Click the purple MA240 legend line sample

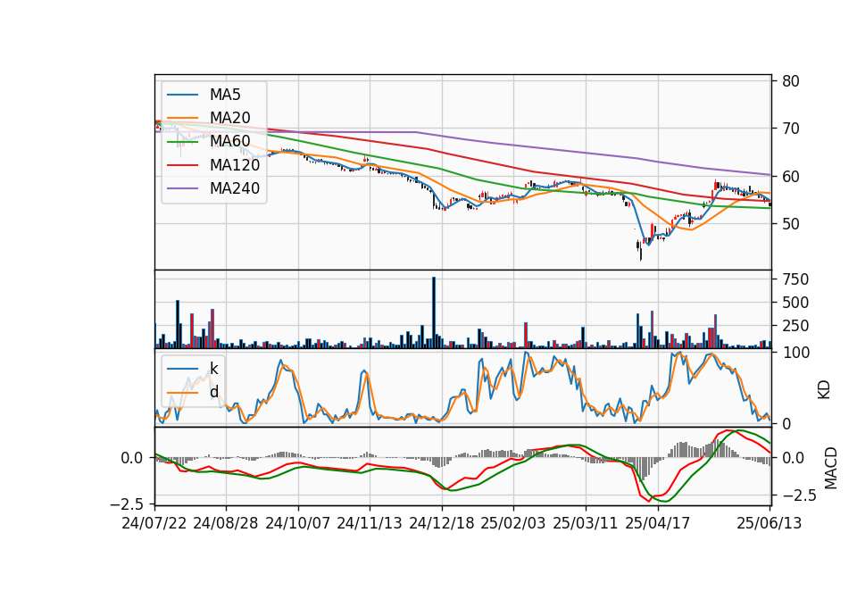[182, 189]
